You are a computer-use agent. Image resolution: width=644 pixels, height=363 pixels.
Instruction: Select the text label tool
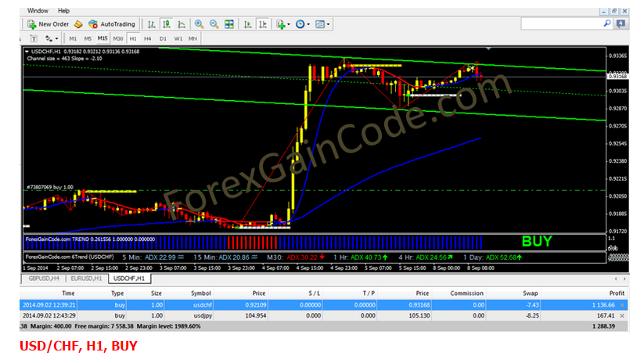(x=34, y=38)
